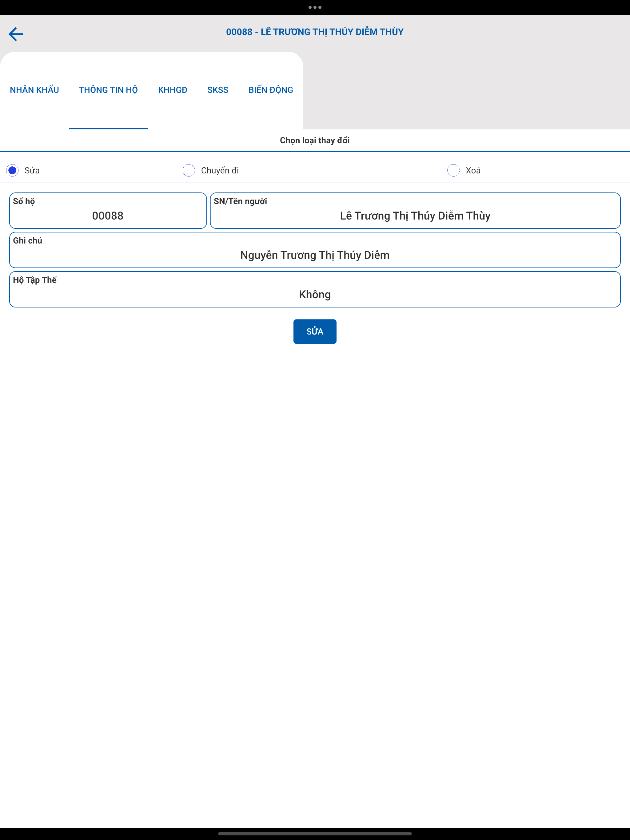Switch to the NHÂN KHẨU tab
Image resolution: width=630 pixels, height=840 pixels.
[x=34, y=90]
